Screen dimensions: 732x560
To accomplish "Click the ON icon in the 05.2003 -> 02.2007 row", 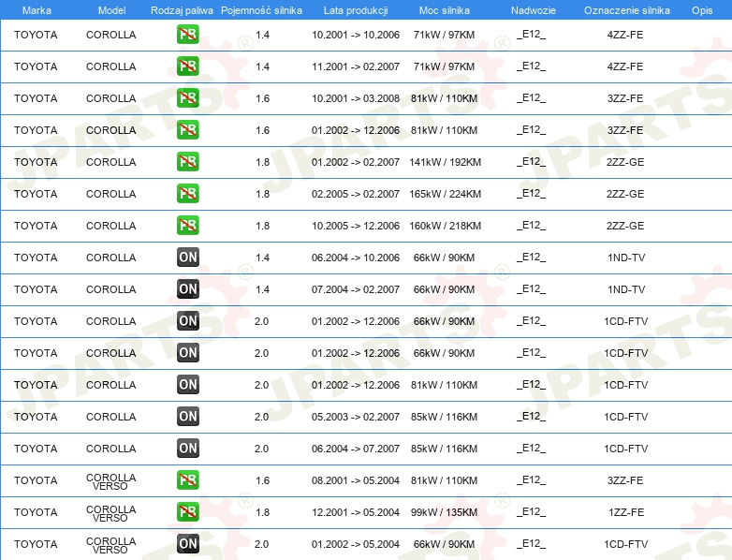I will point(187,416).
